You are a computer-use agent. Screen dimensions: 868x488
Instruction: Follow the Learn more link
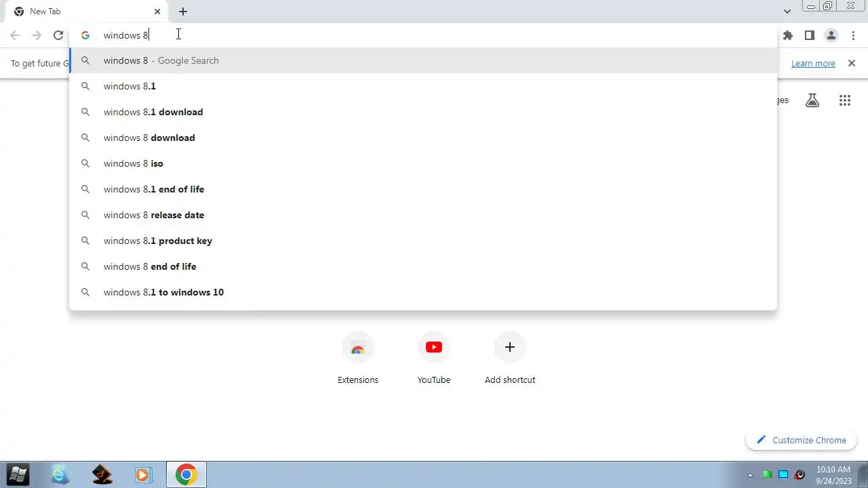813,63
